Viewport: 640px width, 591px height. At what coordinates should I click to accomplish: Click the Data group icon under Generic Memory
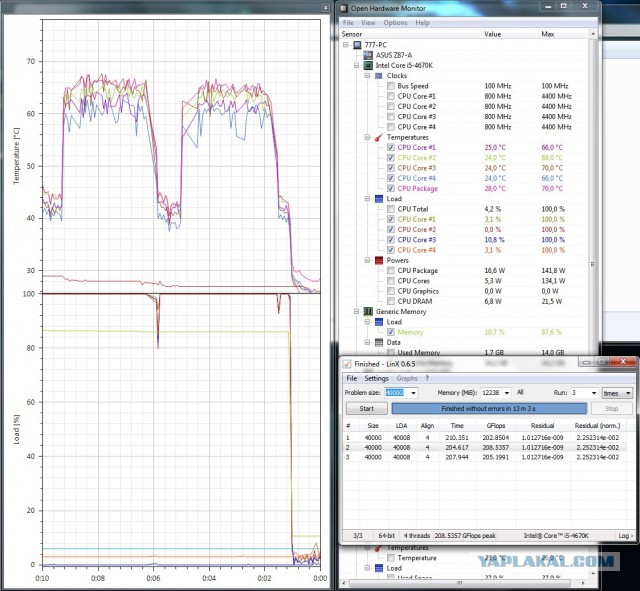pos(379,342)
